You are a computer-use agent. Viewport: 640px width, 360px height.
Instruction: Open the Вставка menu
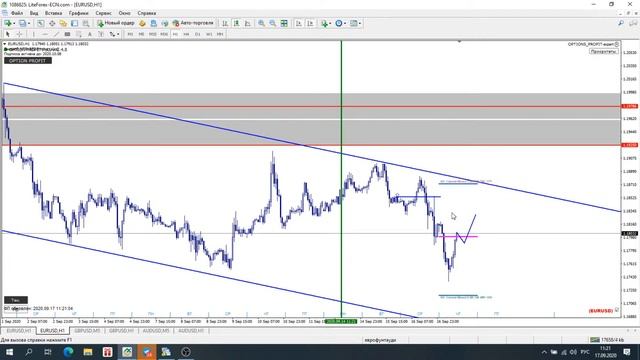click(x=53, y=13)
